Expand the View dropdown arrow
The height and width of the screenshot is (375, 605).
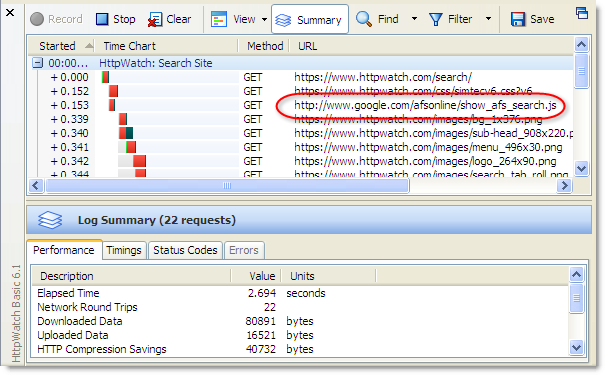[x=264, y=19]
